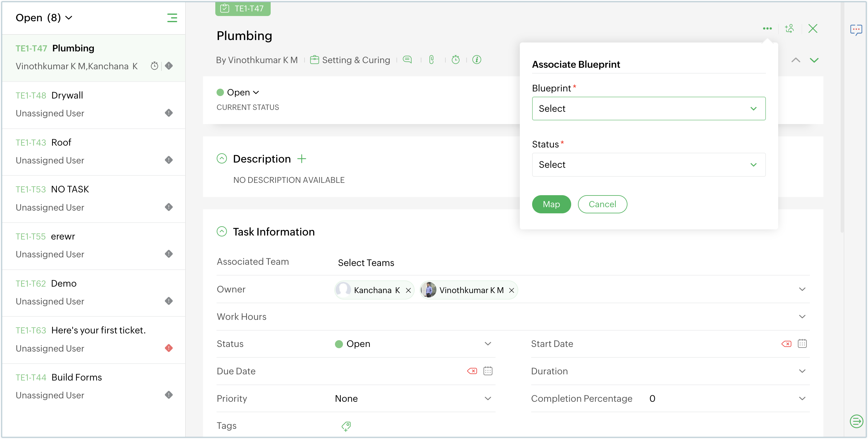868x439 pixels.
Task: Click the Map button
Action: (551, 204)
